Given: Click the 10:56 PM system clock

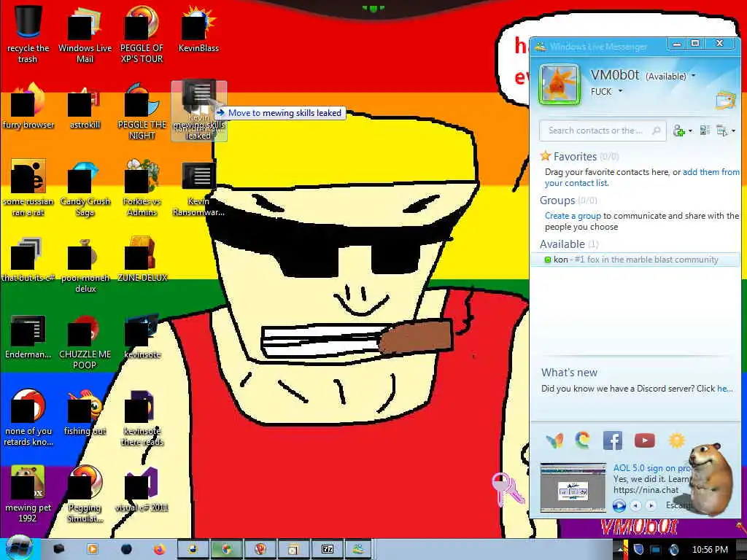Looking at the screenshot, I should [x=709, y=550].
